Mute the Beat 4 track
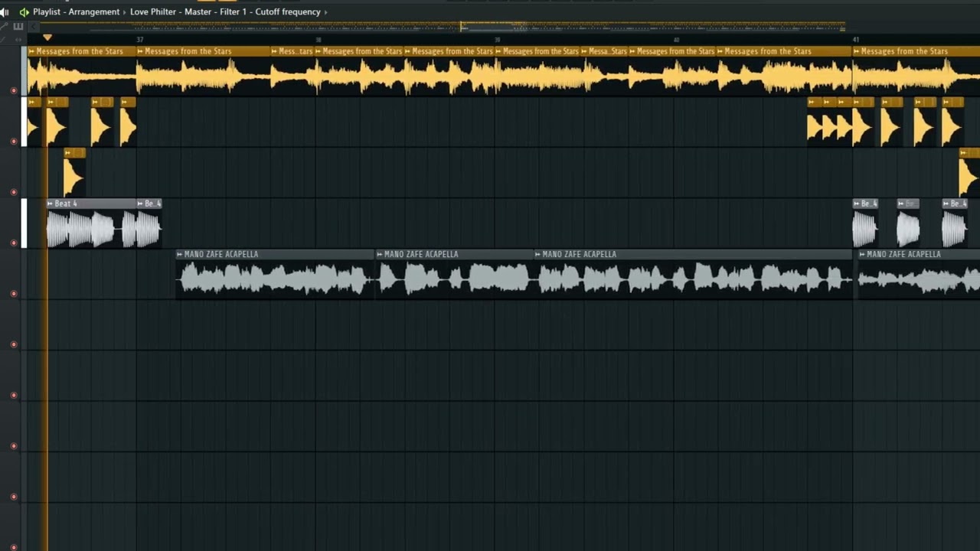Screen dimensions: 980x551 [x=13, y=243]
